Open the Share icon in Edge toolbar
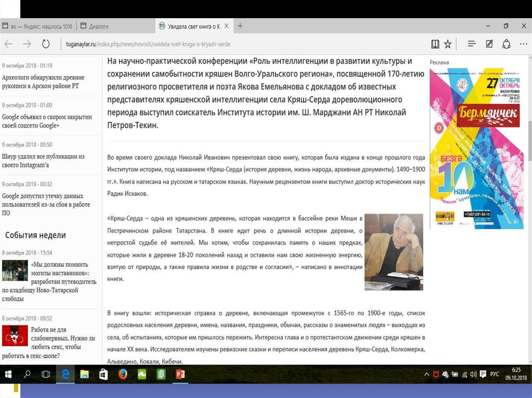The image size is (532, 398). click(x=507, y=44)
